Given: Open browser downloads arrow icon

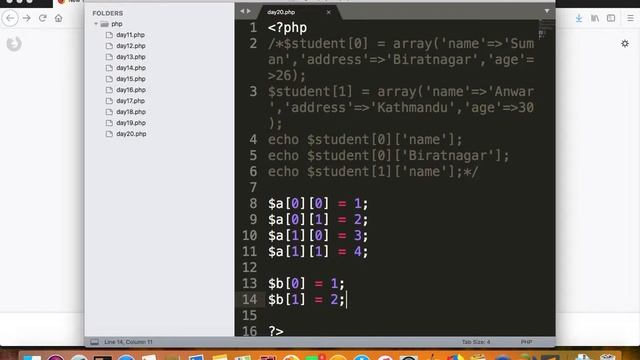Looking at the screenshot, I should pyautogui.click(x=579, y=18).
